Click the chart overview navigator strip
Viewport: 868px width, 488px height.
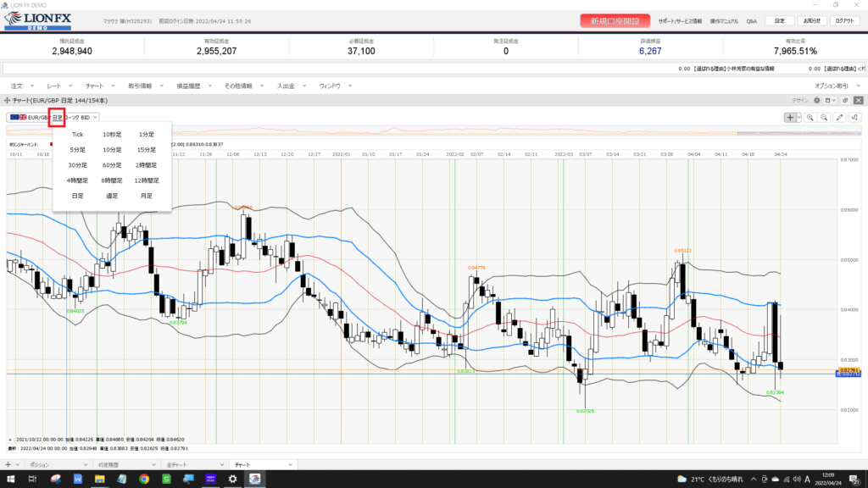[x=434, y=130]
